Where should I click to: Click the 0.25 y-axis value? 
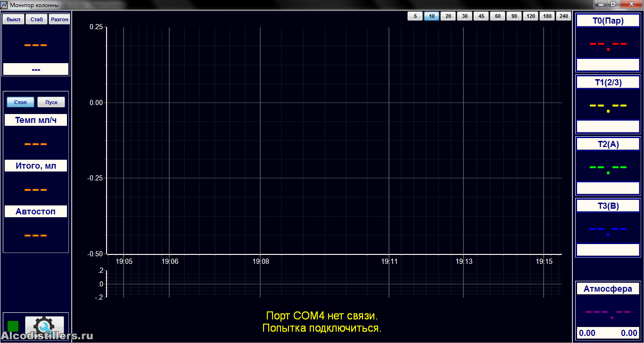pyautogui.click(x=96, y=27)
